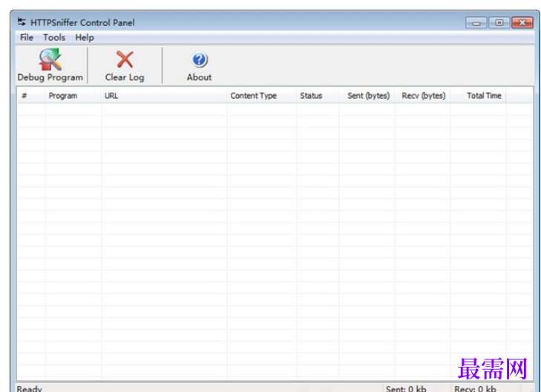Click the Debug Program text label
The height and width of the screenshot is (392, 541).
[50, 77]
